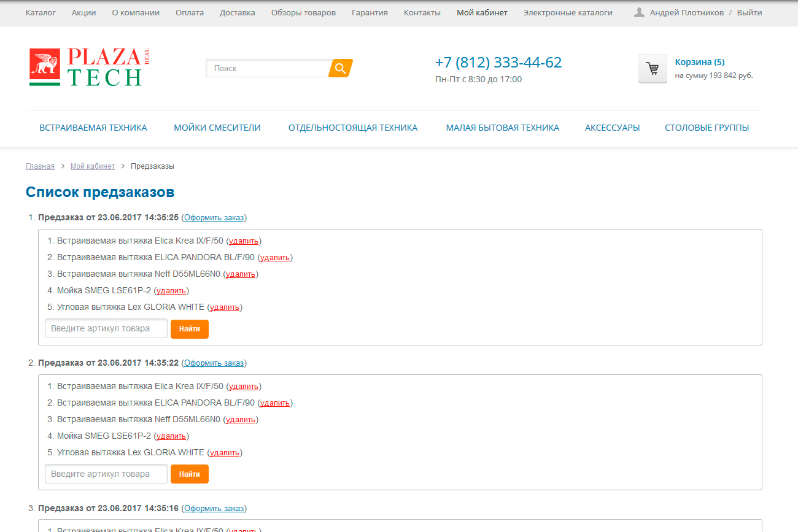Image resolution: width=798 pixels, height=532 pixels.
Task: Delete ELICA PANDORA BL/F/90 from preorder 14:35:22
Action: pyautogui.click(x=275, y=403)
